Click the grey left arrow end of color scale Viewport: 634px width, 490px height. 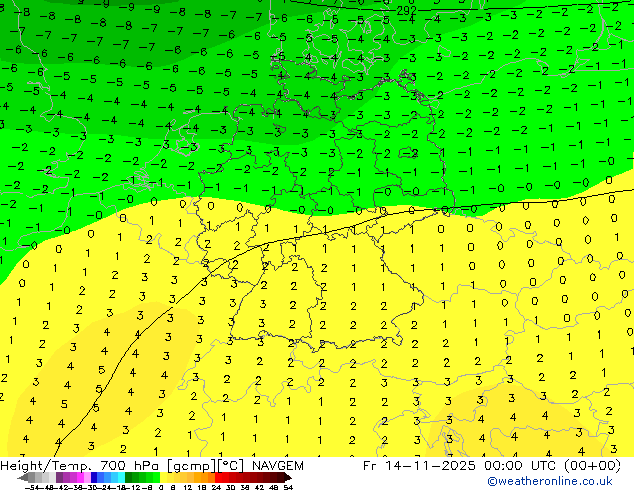(23, 478)
